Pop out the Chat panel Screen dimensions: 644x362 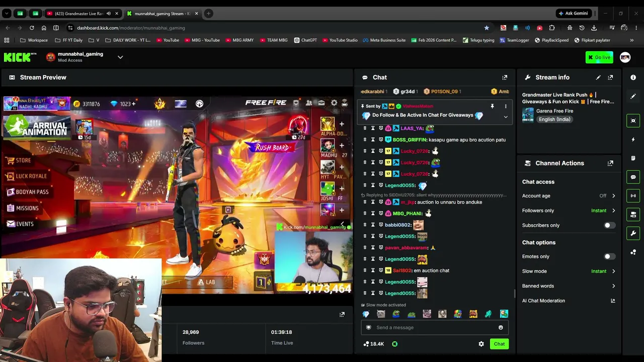point(505,77)
